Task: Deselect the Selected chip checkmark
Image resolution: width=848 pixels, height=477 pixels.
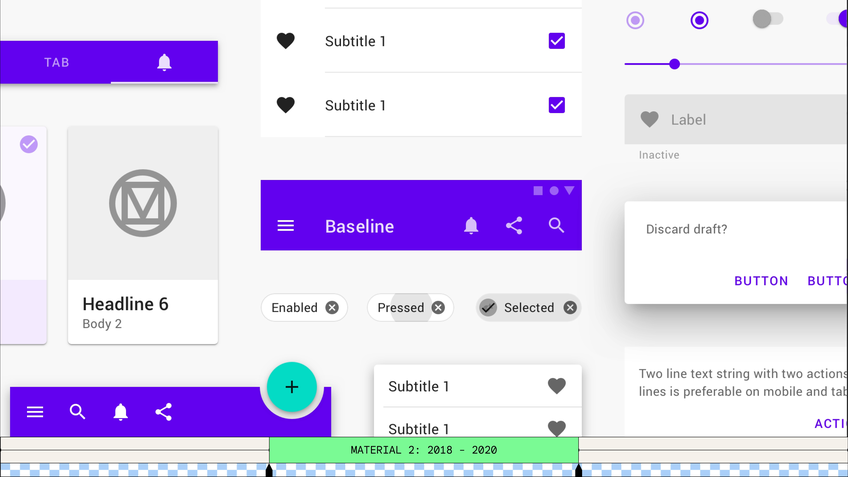Action: click(488, 308)
